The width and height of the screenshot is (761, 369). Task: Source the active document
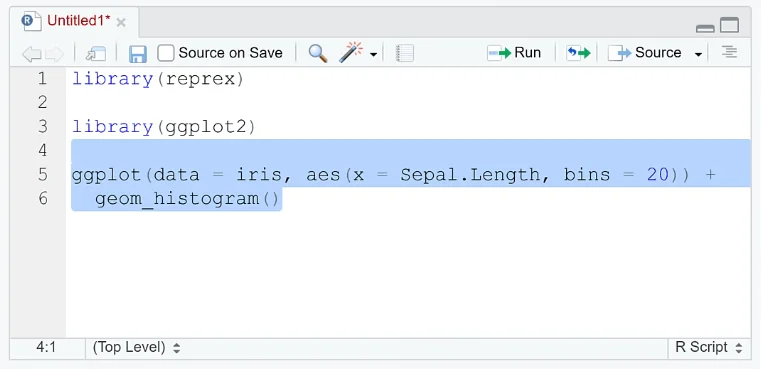click(645, 52)
